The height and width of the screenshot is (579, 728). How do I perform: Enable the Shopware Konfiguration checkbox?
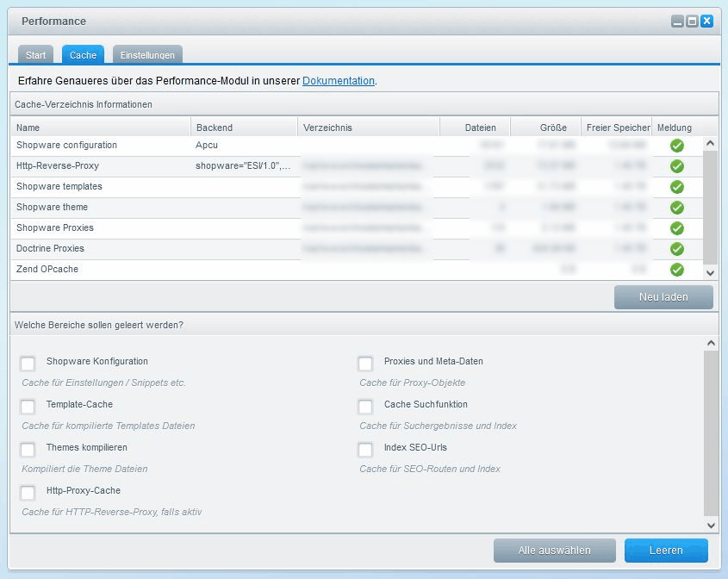(x=28, y=363)
